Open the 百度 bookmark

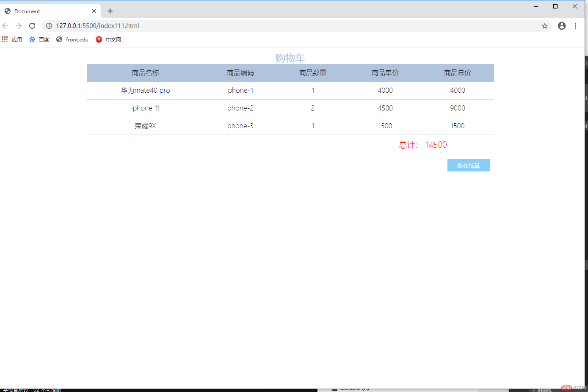pyautogui.click(x=39, y=39)
